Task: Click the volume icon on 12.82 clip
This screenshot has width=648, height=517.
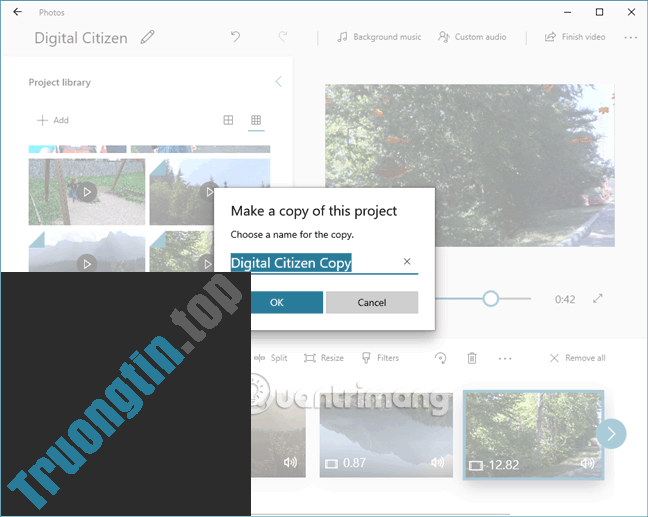Action: pyautogui.click(x=588, y=463)
